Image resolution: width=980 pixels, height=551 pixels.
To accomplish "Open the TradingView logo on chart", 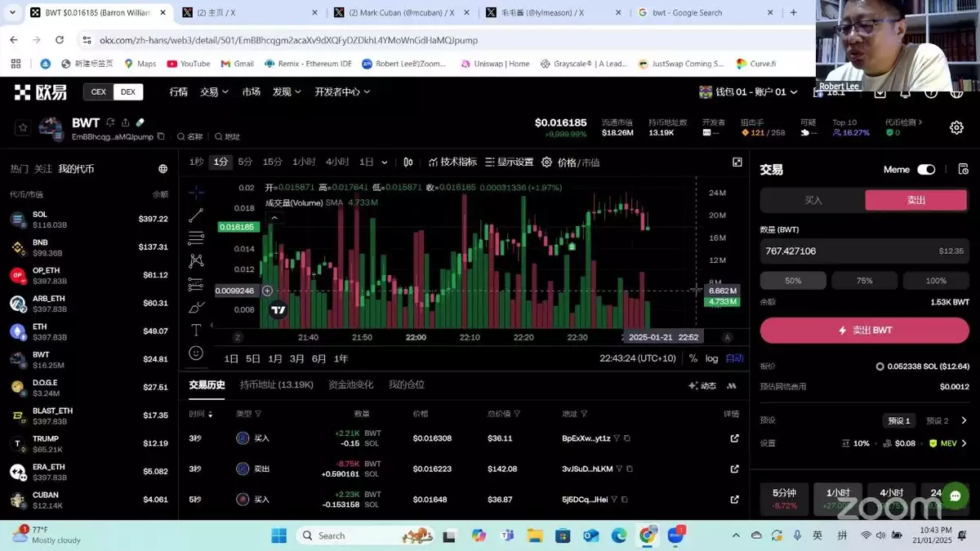I will [x=278, y=309].
